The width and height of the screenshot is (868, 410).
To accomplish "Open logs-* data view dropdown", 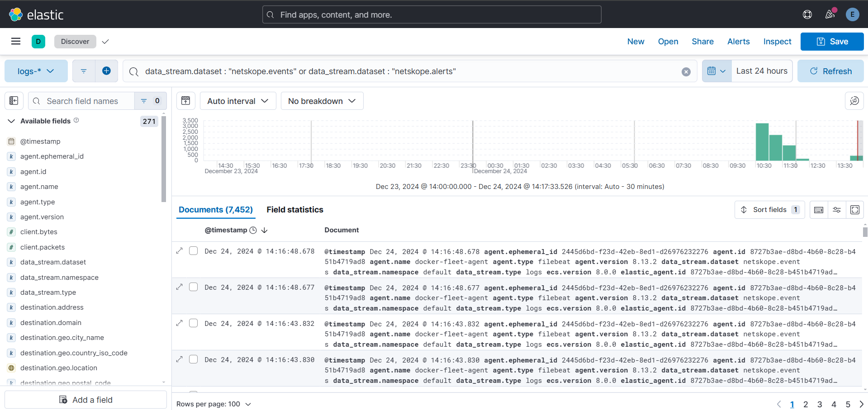I will 36,71.
